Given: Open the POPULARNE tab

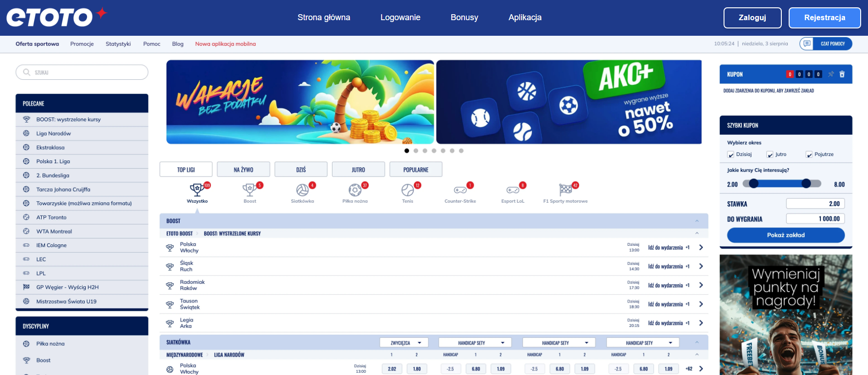Looking at the screenshot, I should [416, 169].
